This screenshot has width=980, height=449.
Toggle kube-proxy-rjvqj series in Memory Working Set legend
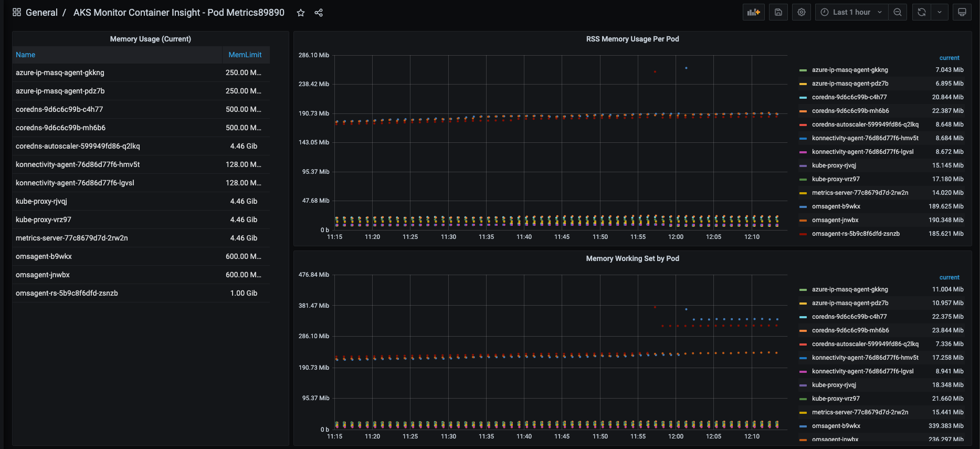[x=834, y=385]
